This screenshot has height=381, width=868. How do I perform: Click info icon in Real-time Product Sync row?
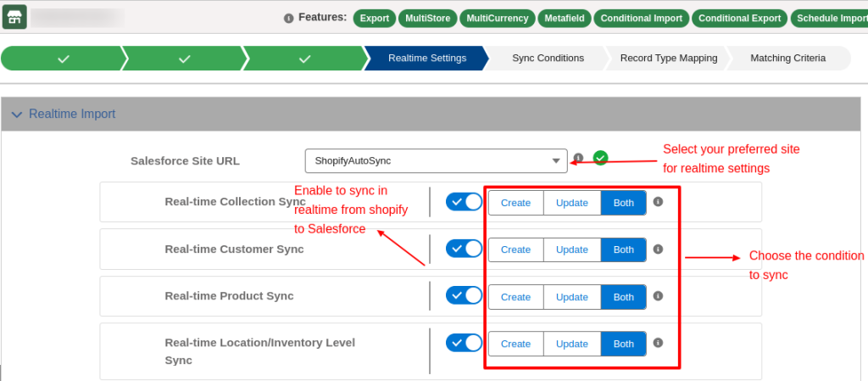click(x=658, y=295)
